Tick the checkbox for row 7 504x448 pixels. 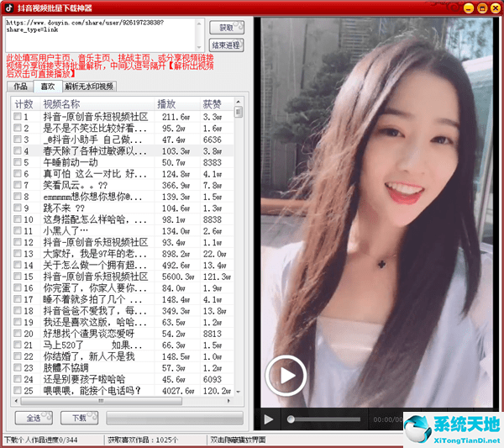(x=18, y=185)
